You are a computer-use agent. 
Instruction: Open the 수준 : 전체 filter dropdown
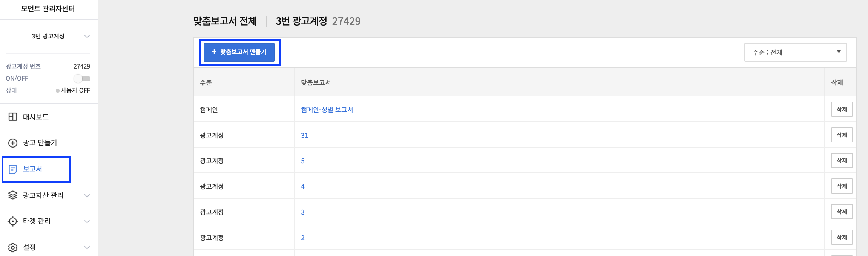click(795, 52)
